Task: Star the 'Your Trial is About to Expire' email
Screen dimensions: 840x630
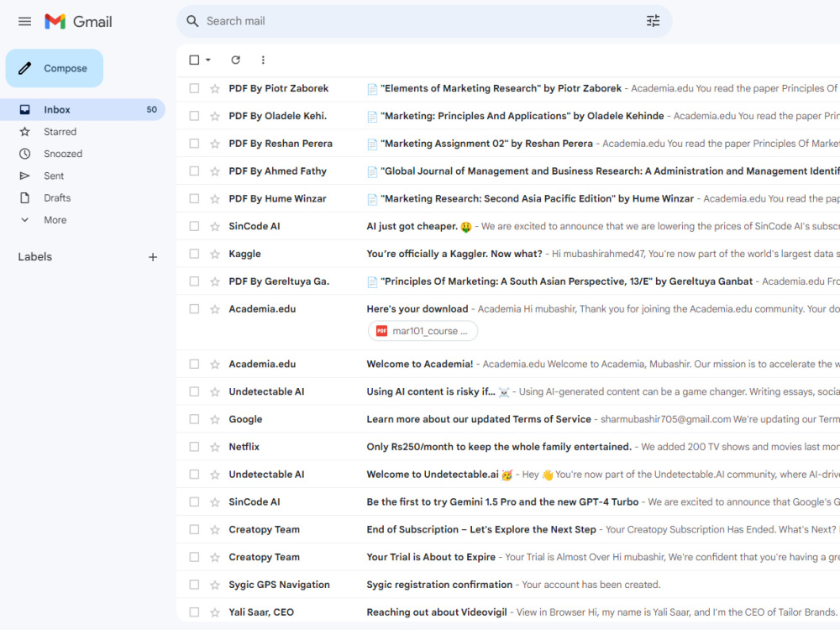Action: [x=215, y=557]
